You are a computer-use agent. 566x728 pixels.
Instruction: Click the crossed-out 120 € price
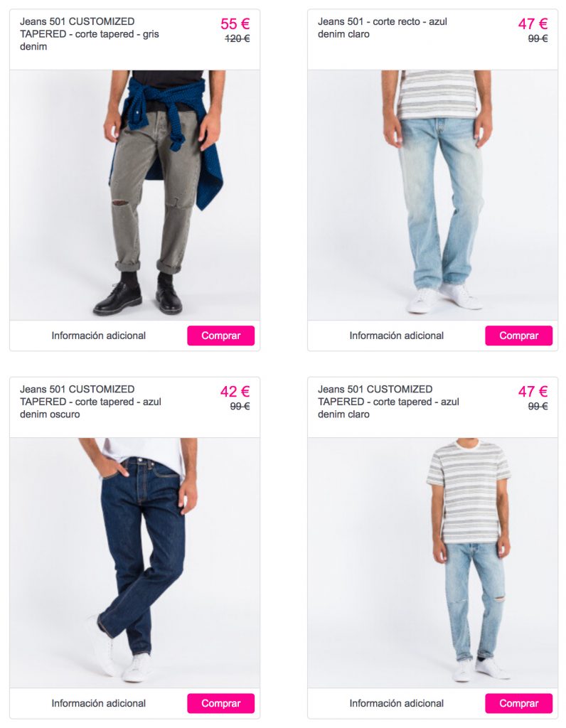coord(237,38)
